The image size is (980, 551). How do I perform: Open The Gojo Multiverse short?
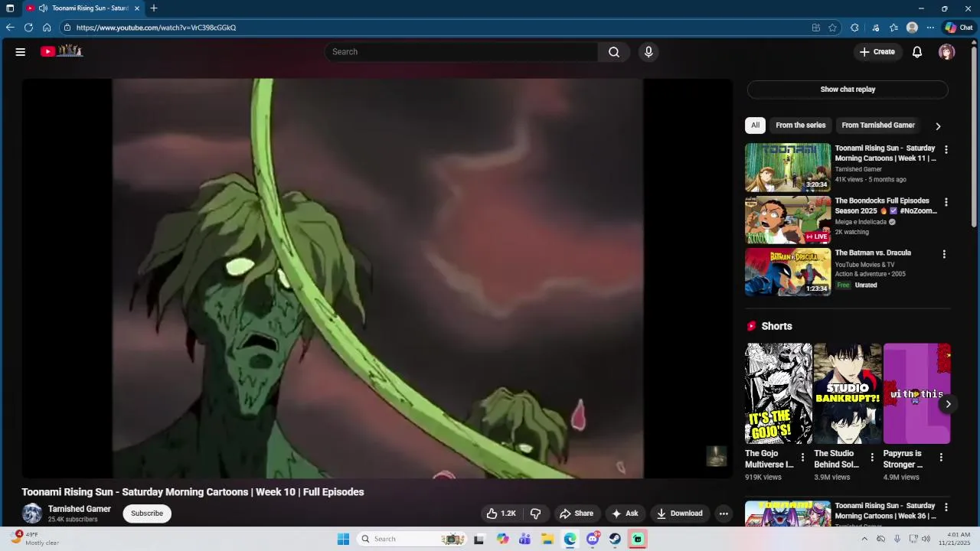click(779, 393)
